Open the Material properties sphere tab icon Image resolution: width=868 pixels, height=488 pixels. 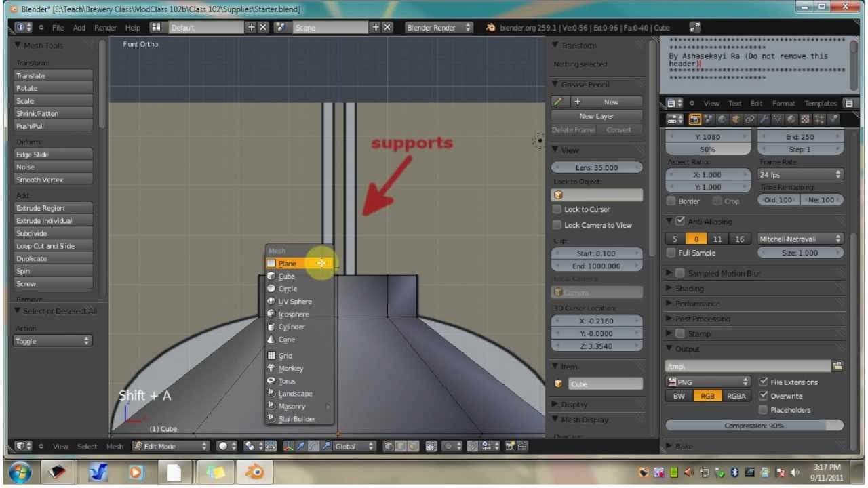[x=791, y=119]
